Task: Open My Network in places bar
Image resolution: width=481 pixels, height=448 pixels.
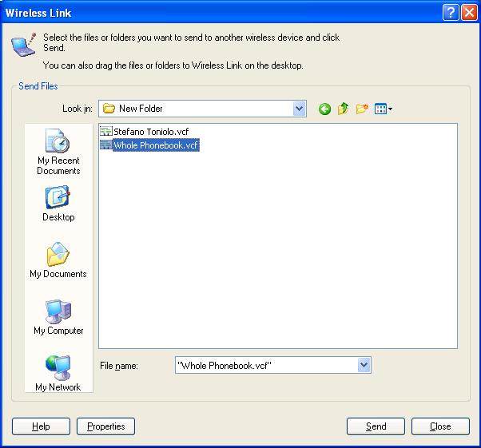Action: pyautogui.click(x=58, y=374)
